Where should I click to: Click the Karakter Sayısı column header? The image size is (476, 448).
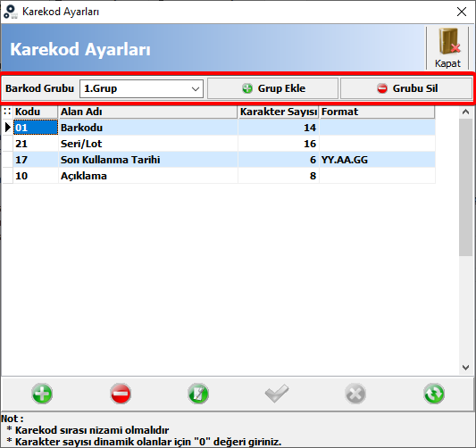coord(279,112)
